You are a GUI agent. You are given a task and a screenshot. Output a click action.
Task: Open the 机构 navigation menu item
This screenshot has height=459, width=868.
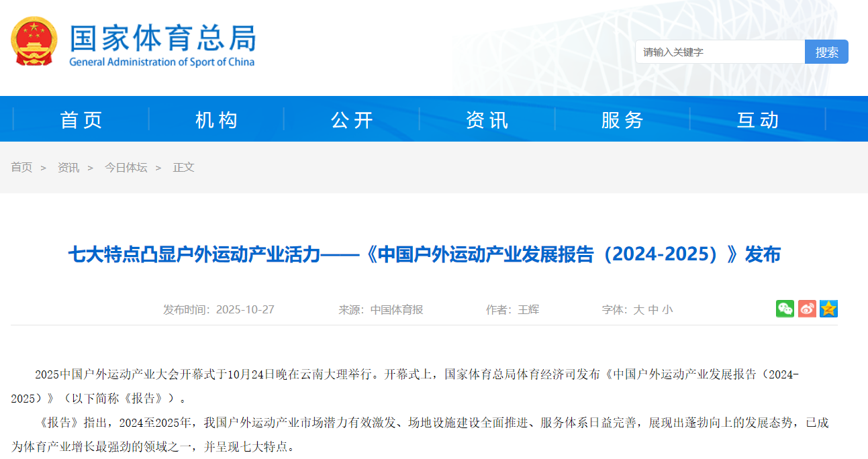point(216,119)
